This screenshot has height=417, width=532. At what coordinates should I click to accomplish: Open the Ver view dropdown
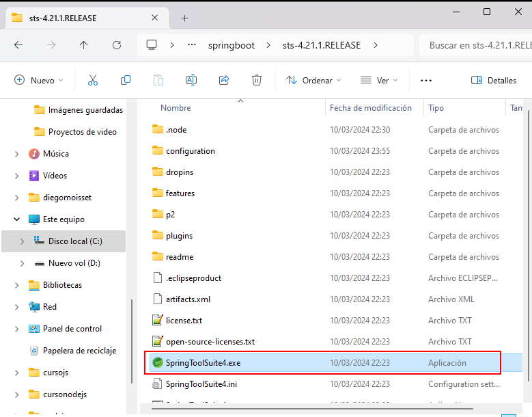[x=378, y=80]
